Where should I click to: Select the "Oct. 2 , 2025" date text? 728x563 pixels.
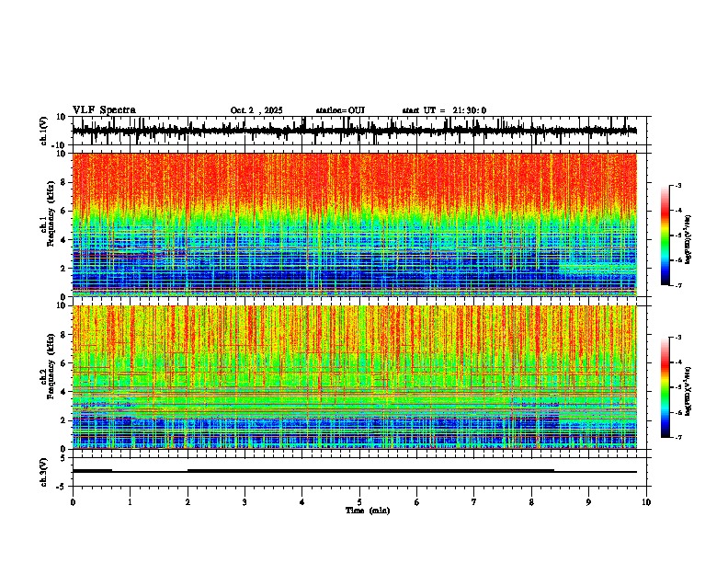click(256, 110)
